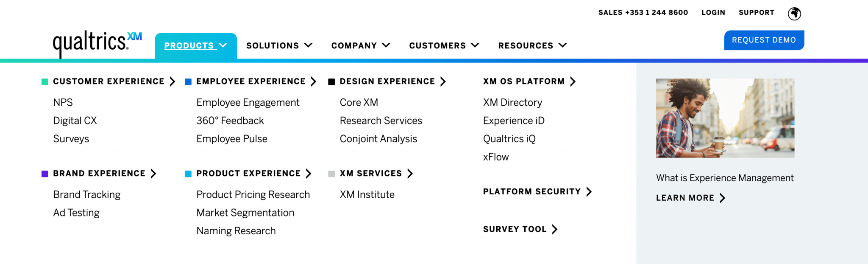This screenshot has width=868, height=264.
Task: Click the cyan square icon beside PRODUCT EXPERIENCE
Action: pyautogui.click(x=188, y=173)
